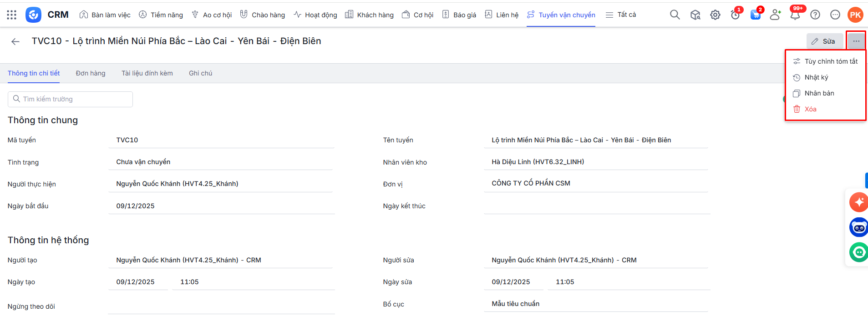
Task: Select Tùy chỉnh tóm tắt menu option
Action: pos(831,61)
